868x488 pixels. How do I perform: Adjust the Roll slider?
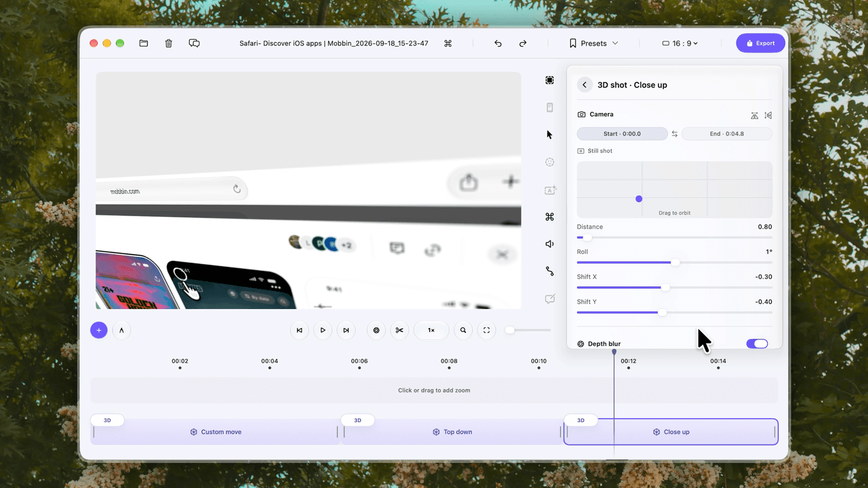pos(674,262)
